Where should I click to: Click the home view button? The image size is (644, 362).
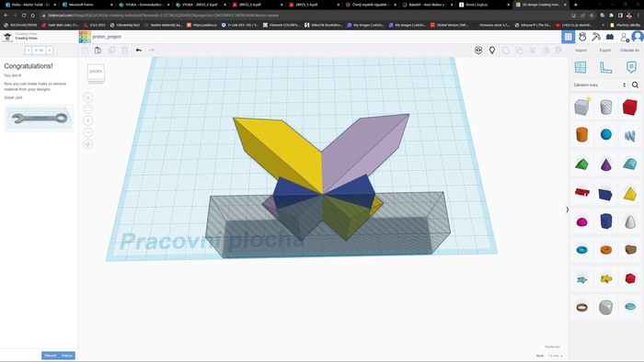coord(88,97)
